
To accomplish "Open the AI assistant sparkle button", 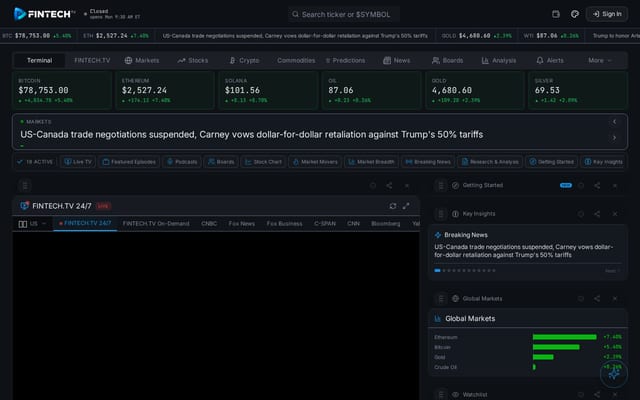I will tap(614, 374).
